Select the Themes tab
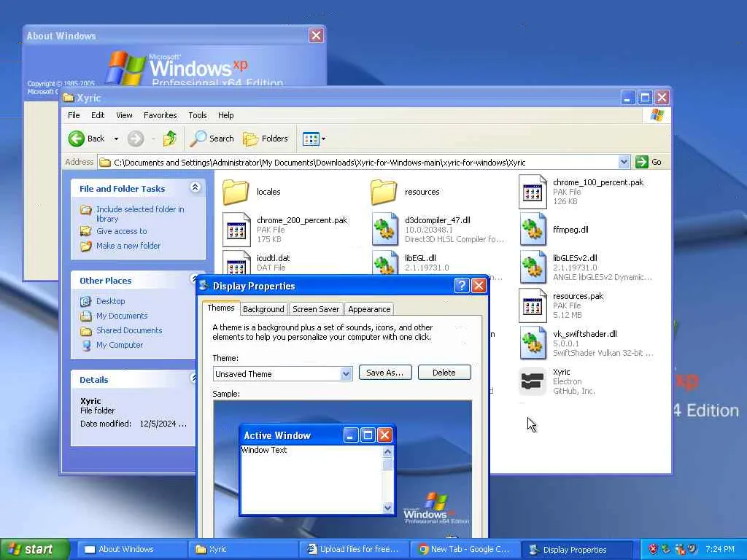Image resolution: width=747 pixels, height=560 pixels. tap(221, 308)
